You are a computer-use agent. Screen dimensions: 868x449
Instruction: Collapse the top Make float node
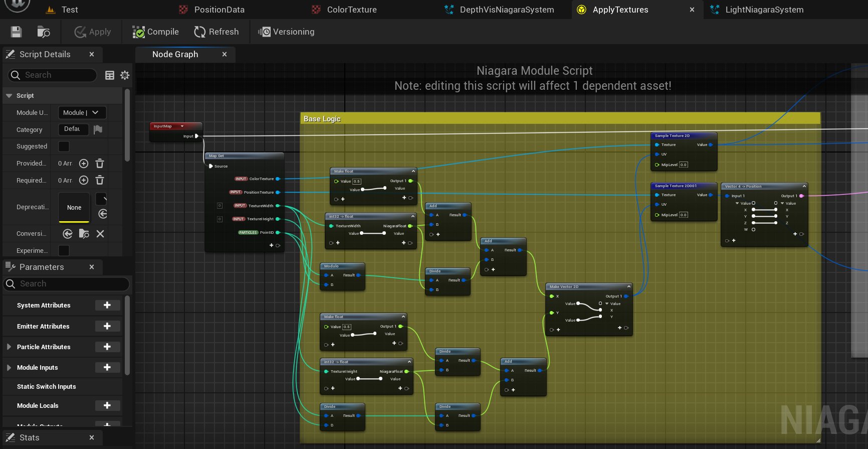413,171
